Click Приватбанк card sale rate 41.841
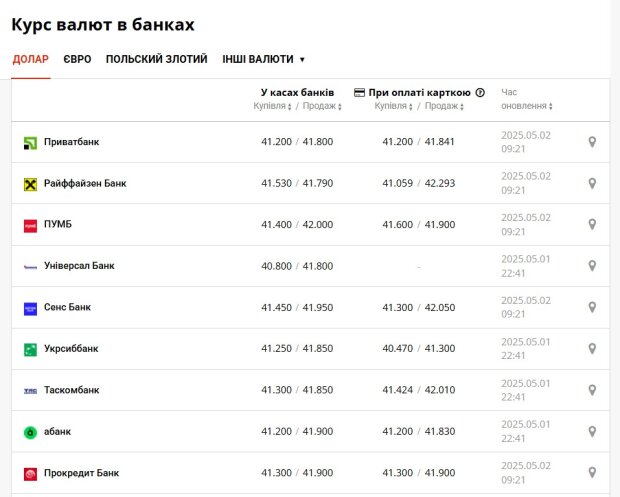620x497 pixels. (x=440, y=142)
